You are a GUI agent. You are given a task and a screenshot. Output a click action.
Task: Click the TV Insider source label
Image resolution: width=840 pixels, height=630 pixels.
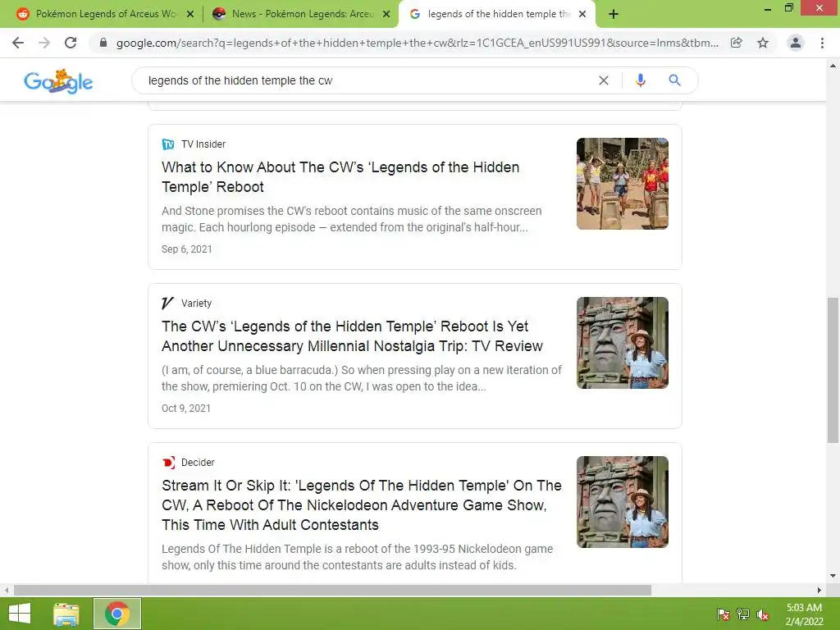coord(203,144)
